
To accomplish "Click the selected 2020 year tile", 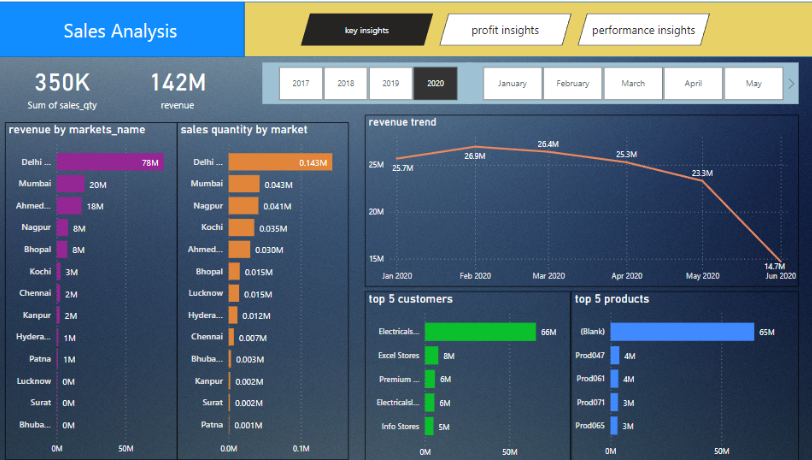I will coord(435,84).
